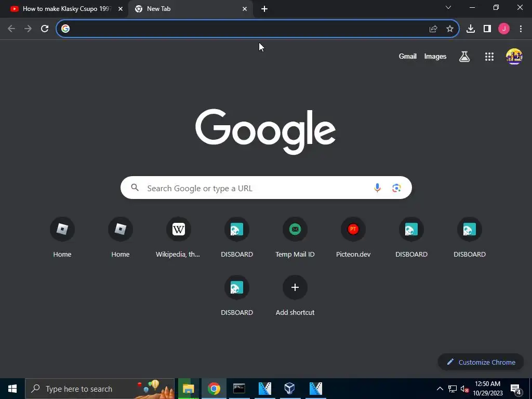This screenshot has height=399, width=532.
Task: Go forward using the forward arrow
Action: point(28,29)
